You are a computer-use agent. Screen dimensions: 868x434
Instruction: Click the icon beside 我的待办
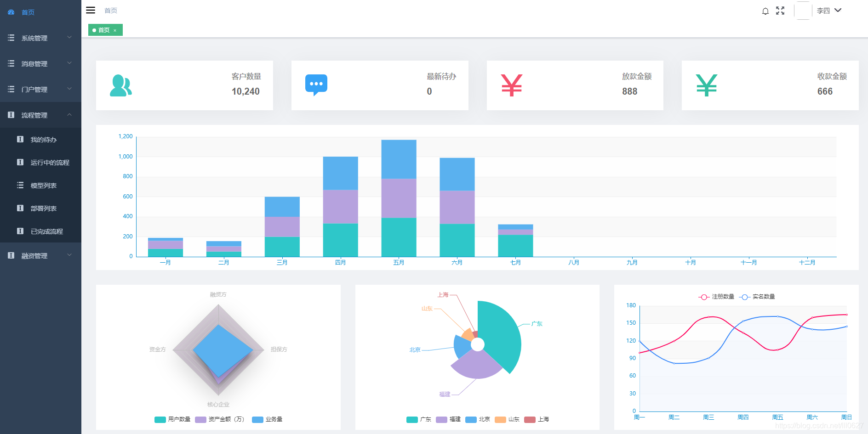(x=20, y=139)
